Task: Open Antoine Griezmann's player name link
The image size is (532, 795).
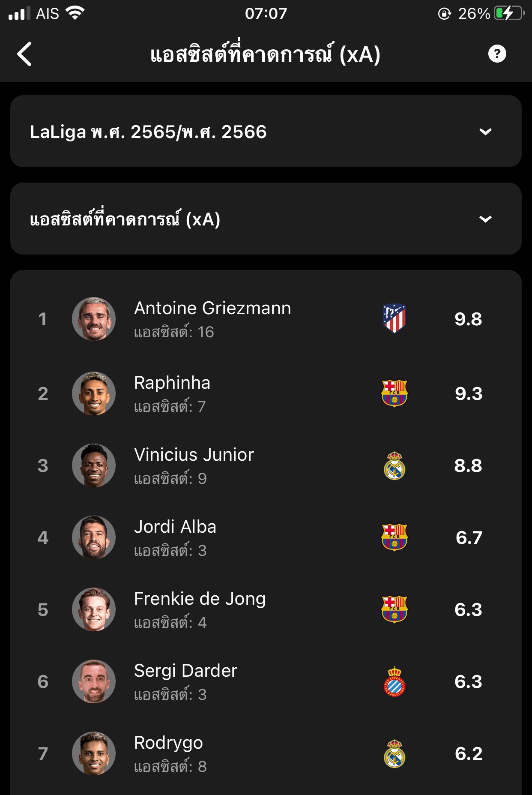Action: (x=212, y=309)
